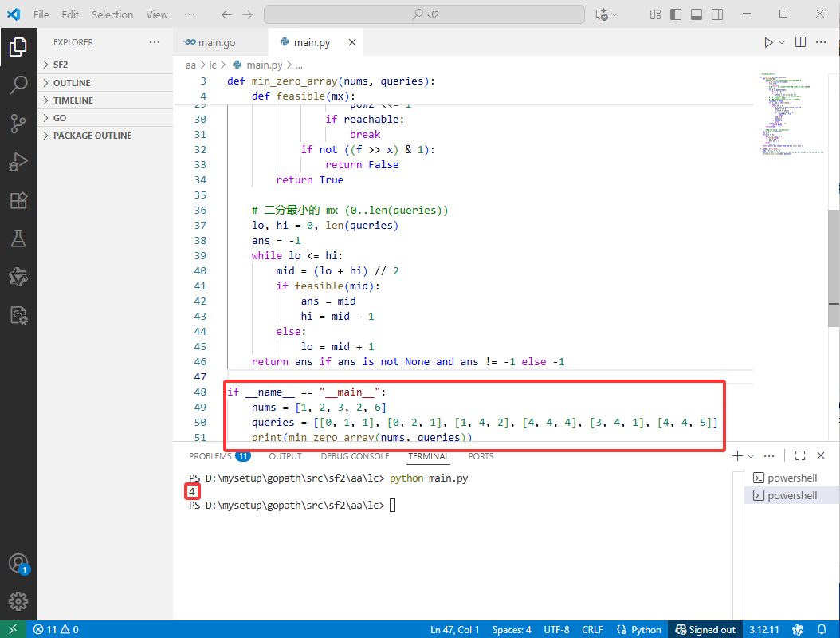Image resolution: width=840 pixels, height=638 pixels.
Task: Switch to the PROBLEMS panel tab
Action: [219, 456]
